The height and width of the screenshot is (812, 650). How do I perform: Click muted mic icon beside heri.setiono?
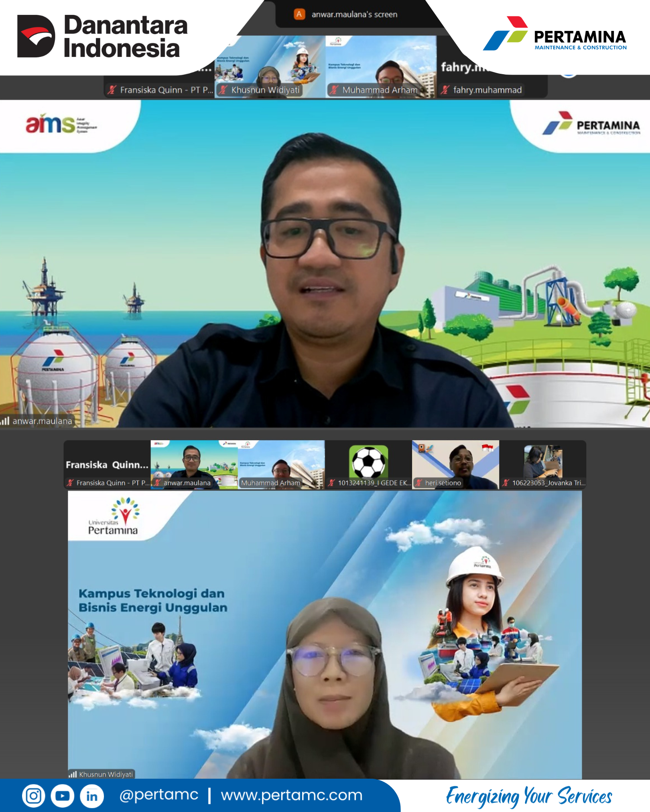[418, 483]
